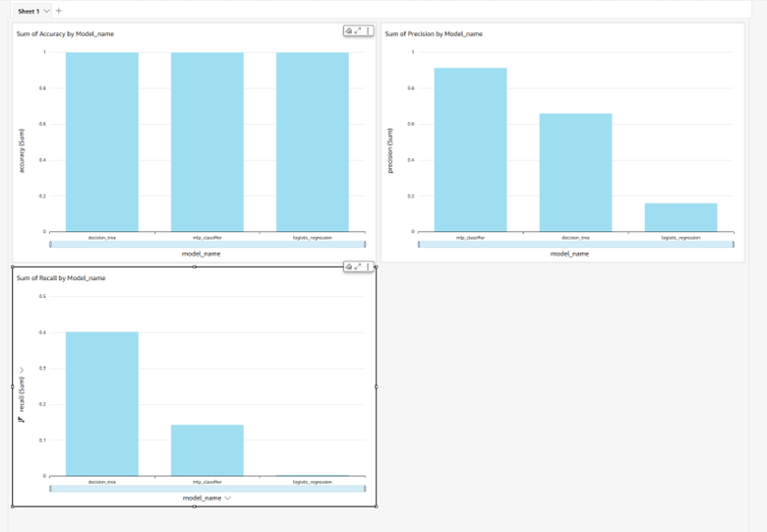Click Accuracy chart's x-axis range slider
The width and height of the screenshot is (767, 532).
point(207,244)
